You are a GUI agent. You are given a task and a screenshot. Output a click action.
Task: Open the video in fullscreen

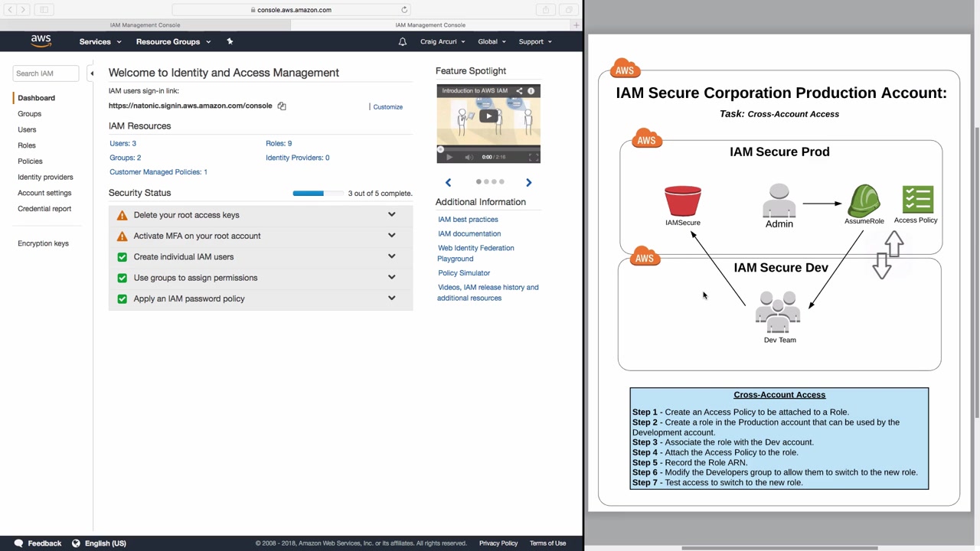[534, 157]
